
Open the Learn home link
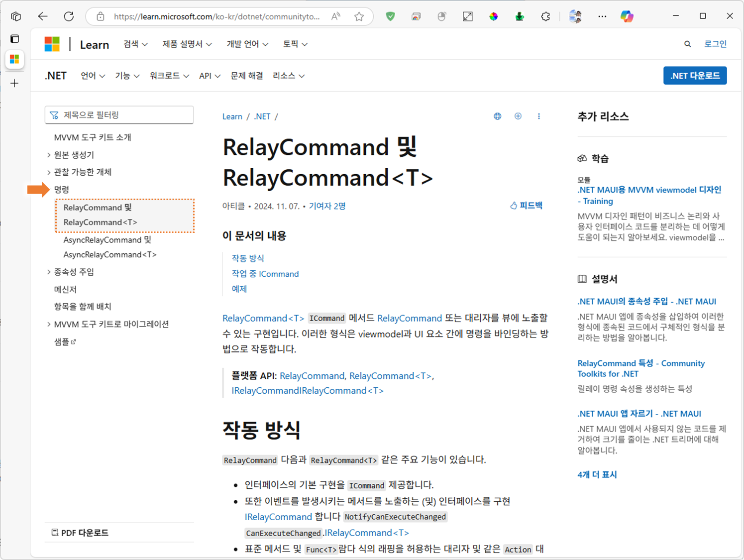click(94, 44)
